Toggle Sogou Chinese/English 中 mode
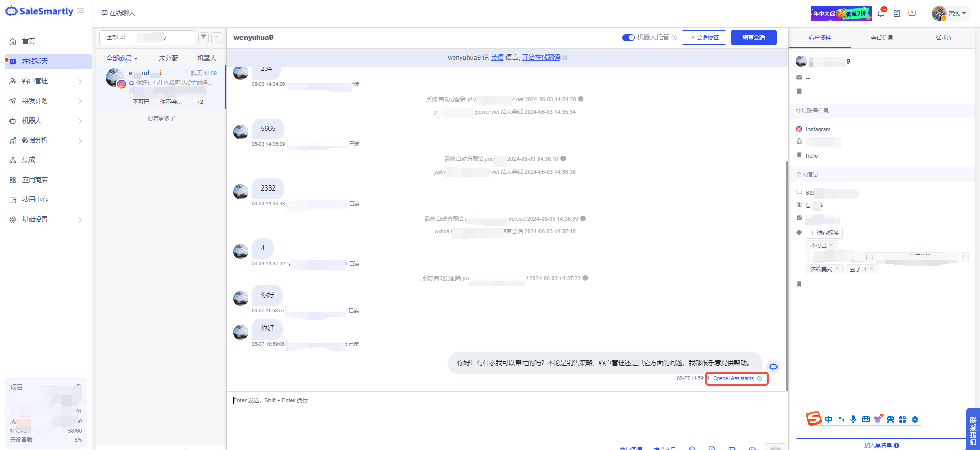Image resolution: width=980 pixels, height=450 pixels. coord(829,419)
